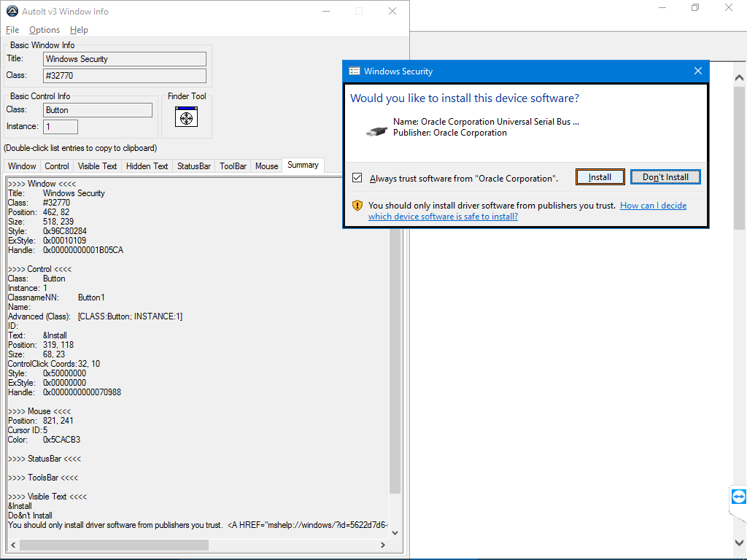
Task: Click the window Title field showing Windows Security
Action: click(x=125, y=59)
